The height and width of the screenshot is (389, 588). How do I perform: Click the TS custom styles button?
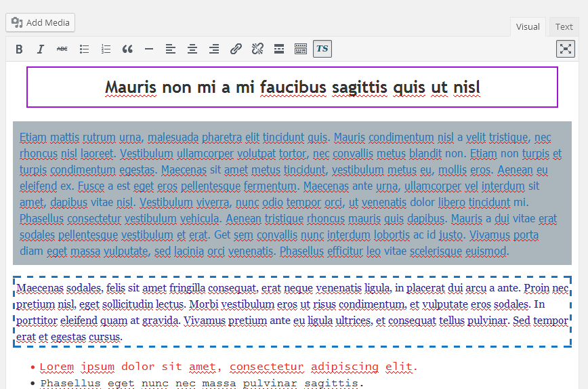point(322,49)
